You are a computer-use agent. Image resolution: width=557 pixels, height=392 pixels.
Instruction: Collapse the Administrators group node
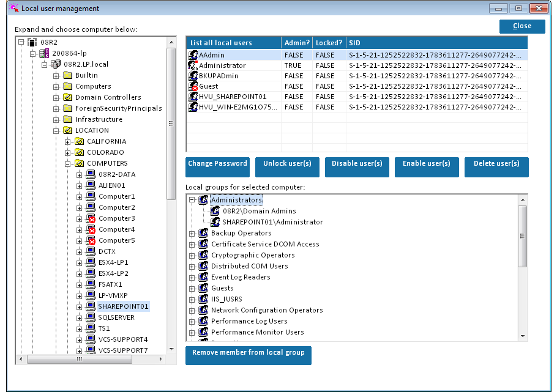pyautogui.click(x=192, y=200)
